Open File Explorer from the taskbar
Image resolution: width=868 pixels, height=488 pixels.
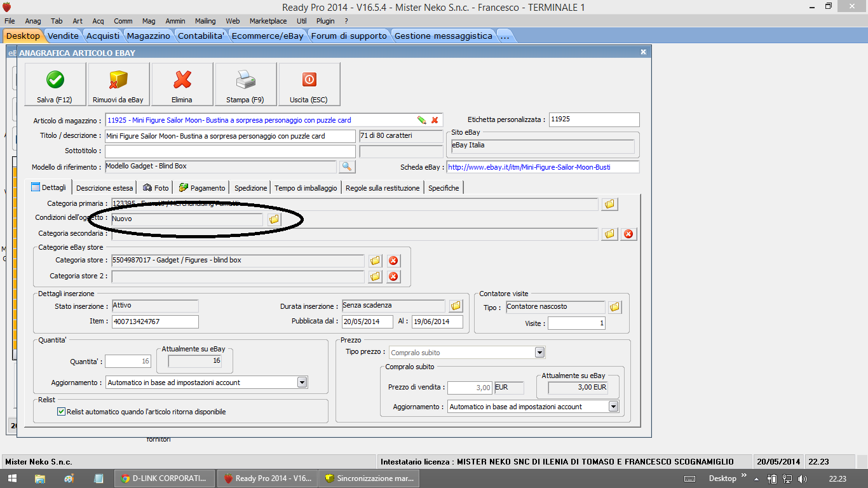(40, 478)
